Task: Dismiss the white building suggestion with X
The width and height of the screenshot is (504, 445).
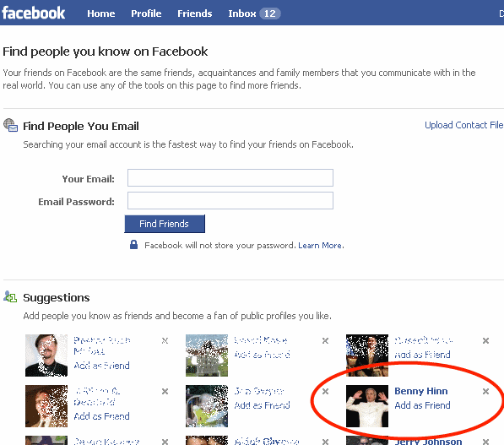Action: (325, 340)
